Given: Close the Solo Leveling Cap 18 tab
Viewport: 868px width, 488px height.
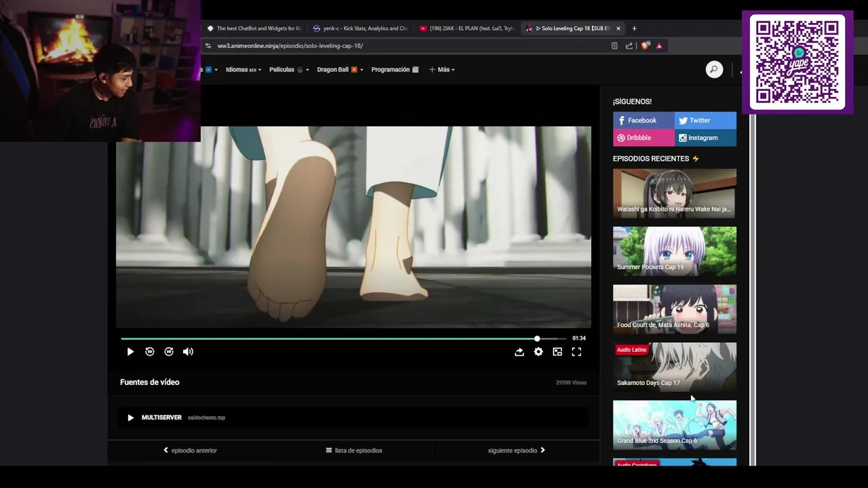Looking at the screenshot, I should pos(618,28).
